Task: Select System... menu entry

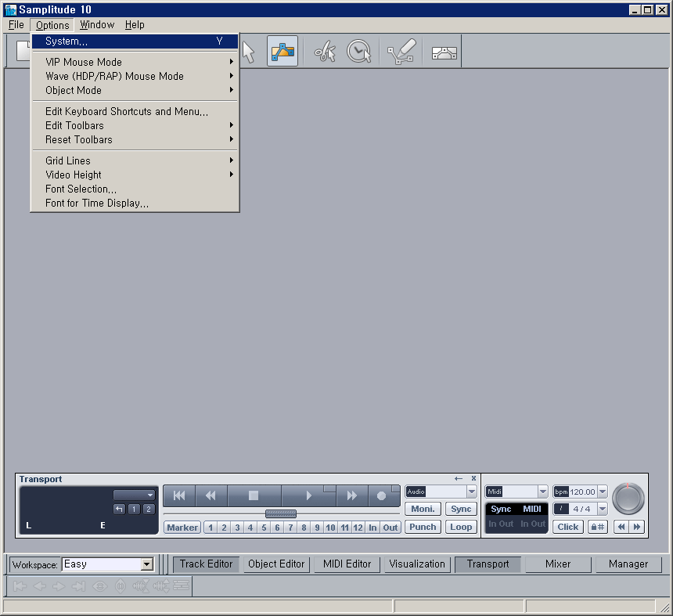Action: click(x=135, y=41)
